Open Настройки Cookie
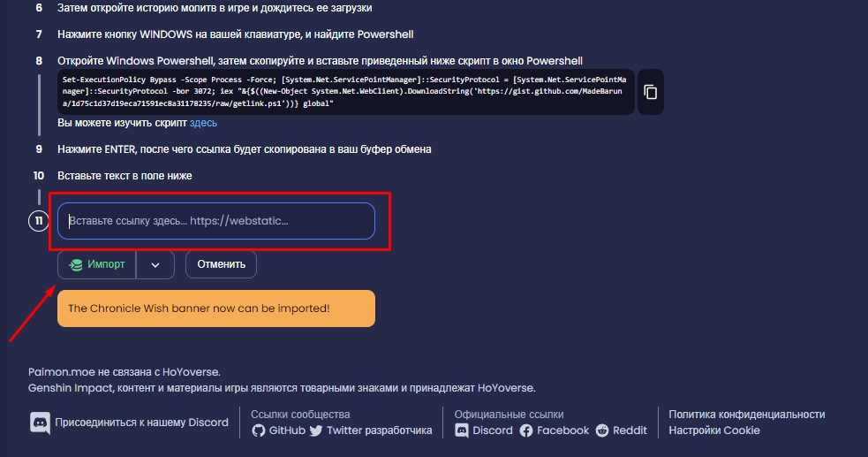Screen dimensions: 868x457 (714, 430)
